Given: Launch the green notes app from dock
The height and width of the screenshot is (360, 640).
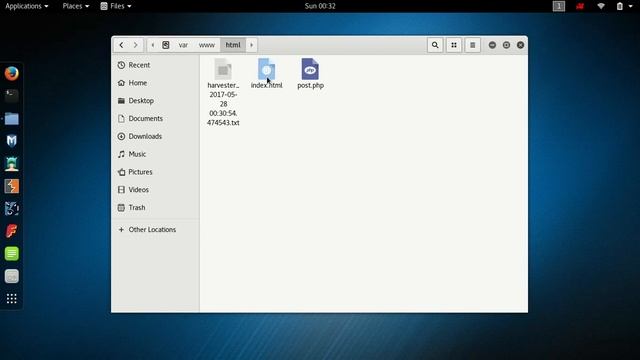Looking at the screenshot, I should [x=11, y=253].
